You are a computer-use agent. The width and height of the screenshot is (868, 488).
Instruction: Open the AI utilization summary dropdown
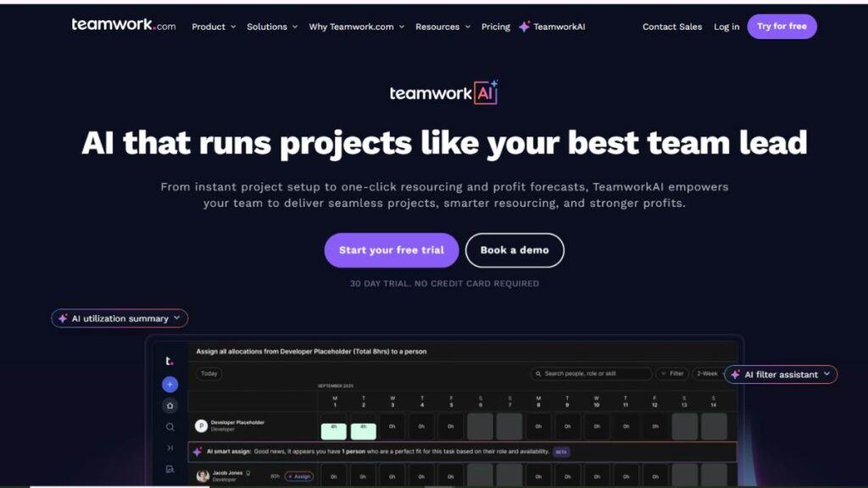tap(120, 319)
